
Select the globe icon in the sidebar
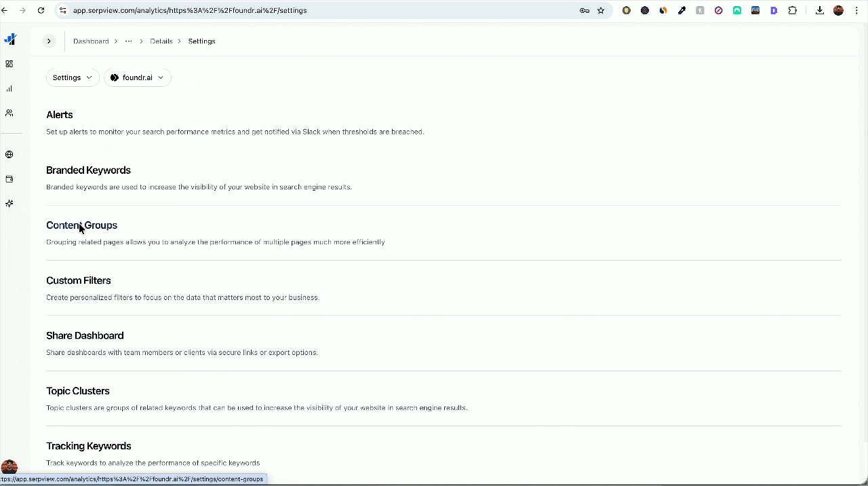tap(9, 154)
